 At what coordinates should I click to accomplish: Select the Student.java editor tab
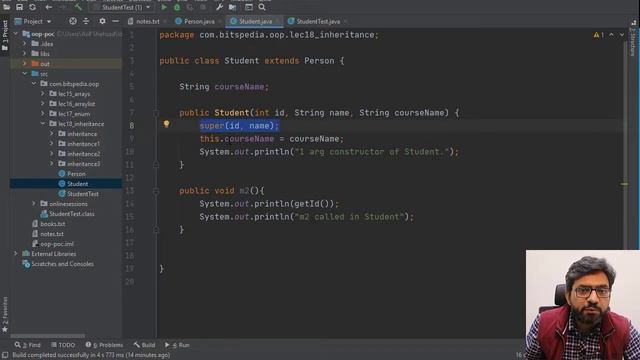point(254,21)
